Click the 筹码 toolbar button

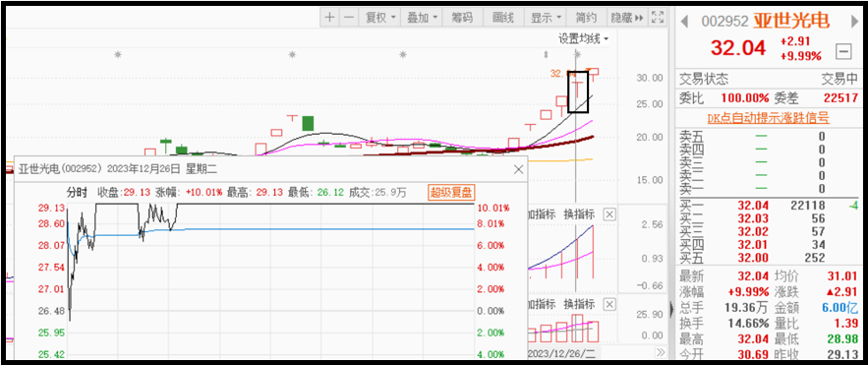coord(463,17)
